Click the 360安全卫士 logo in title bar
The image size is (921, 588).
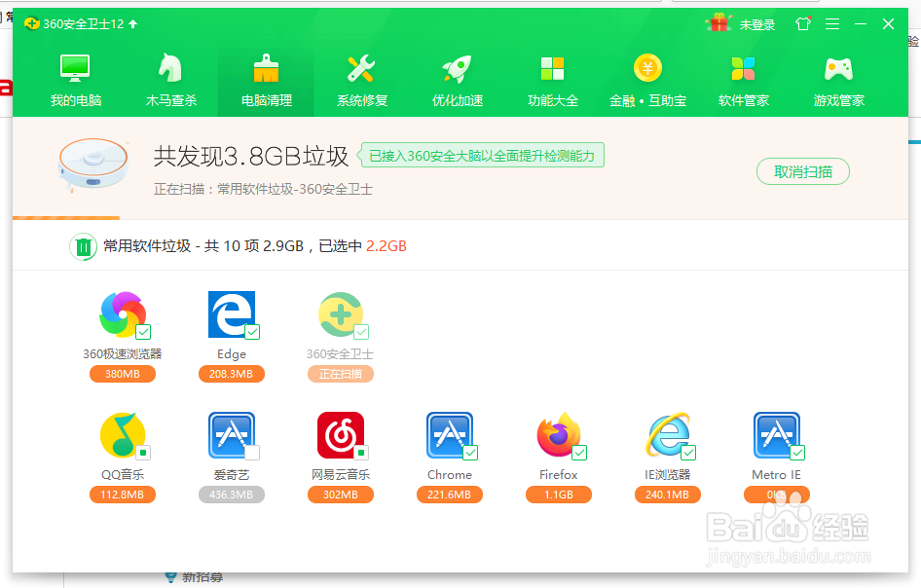(32, 23)
